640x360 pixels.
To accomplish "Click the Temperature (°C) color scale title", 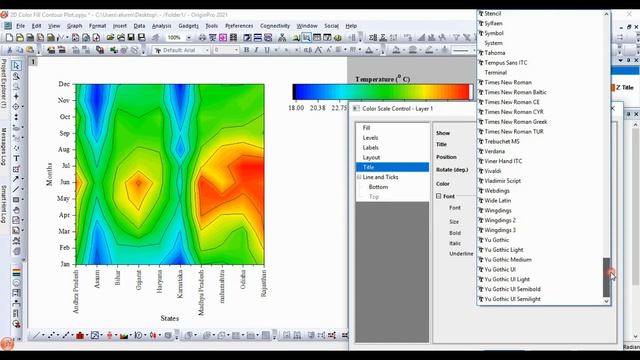I will [383, 79].
